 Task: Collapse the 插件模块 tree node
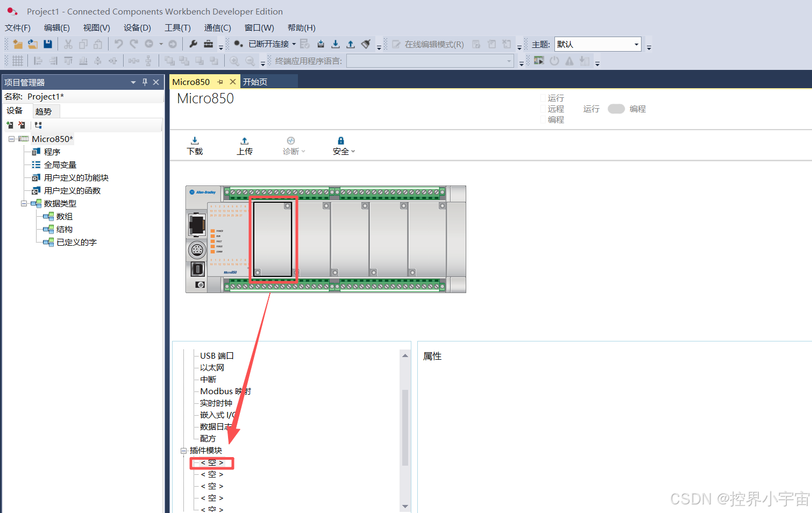tap(183, 451)
